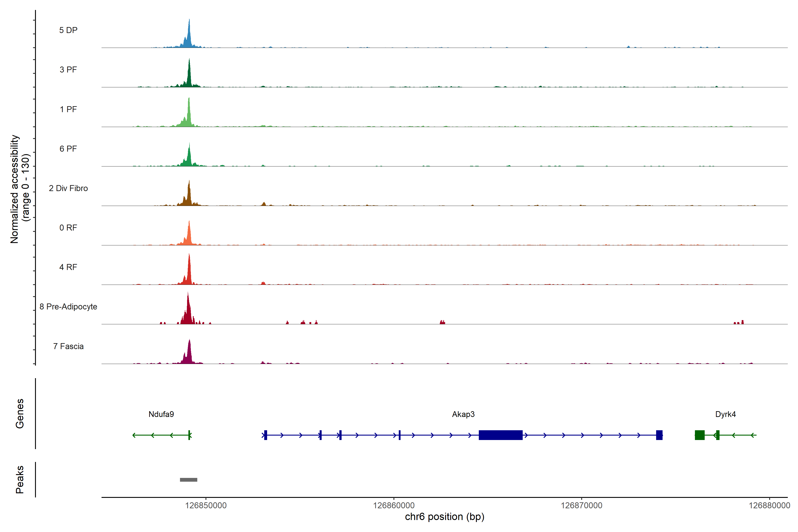Screen dimensions: 798x532
Task: Click the 7 Fascia track label
Action: coord(68,346)
